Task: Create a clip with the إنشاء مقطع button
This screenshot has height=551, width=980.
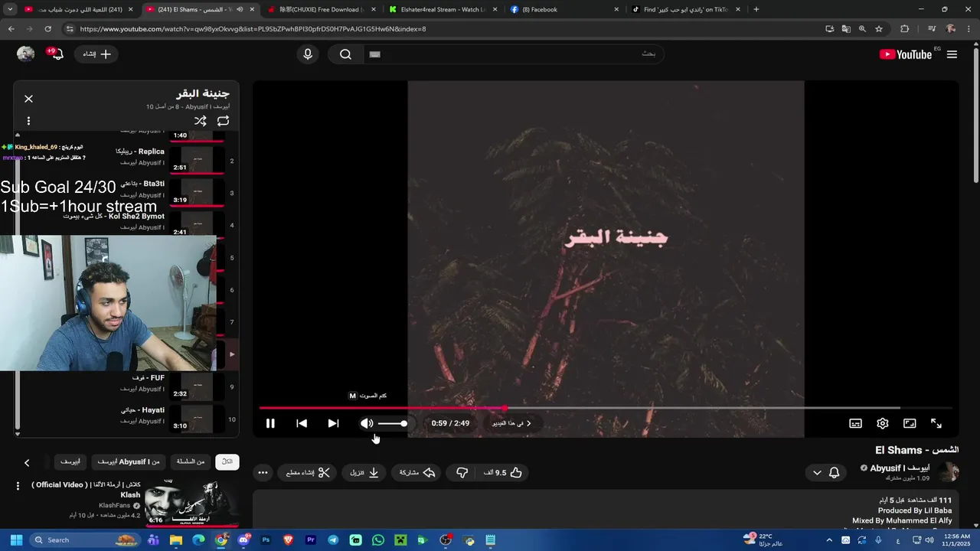Action: pos(308,473)
